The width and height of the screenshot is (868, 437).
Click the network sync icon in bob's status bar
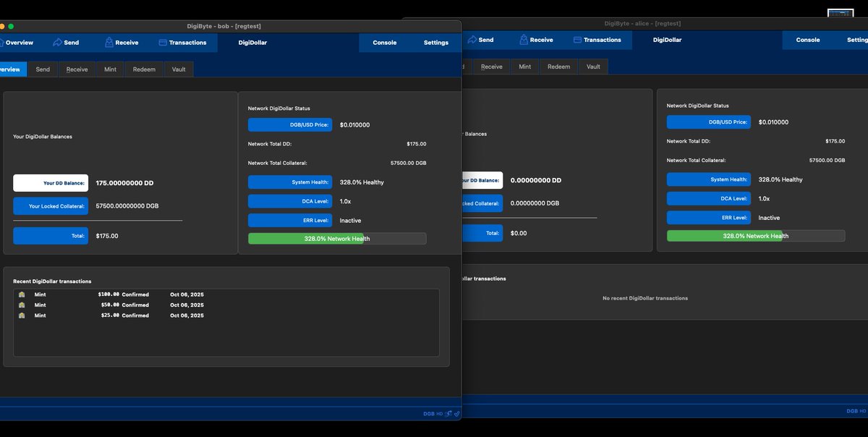[x=448, y=414]
